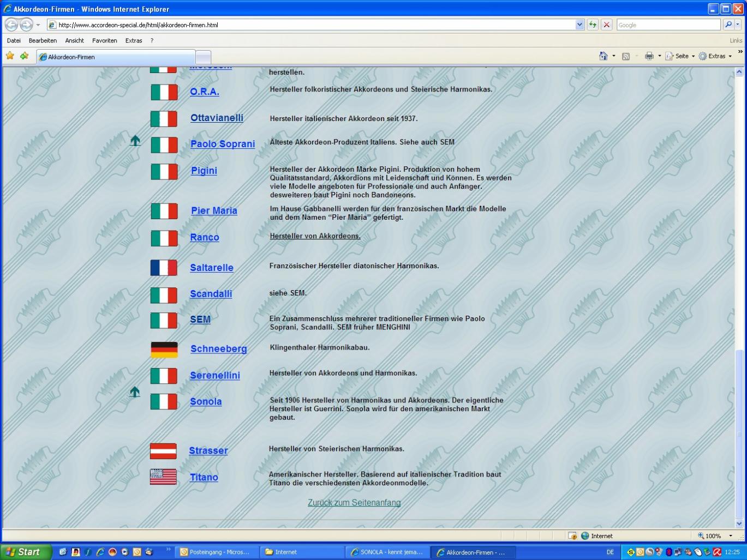Open a new blank tab
This screenshot has height=560, width=747.
203,57
